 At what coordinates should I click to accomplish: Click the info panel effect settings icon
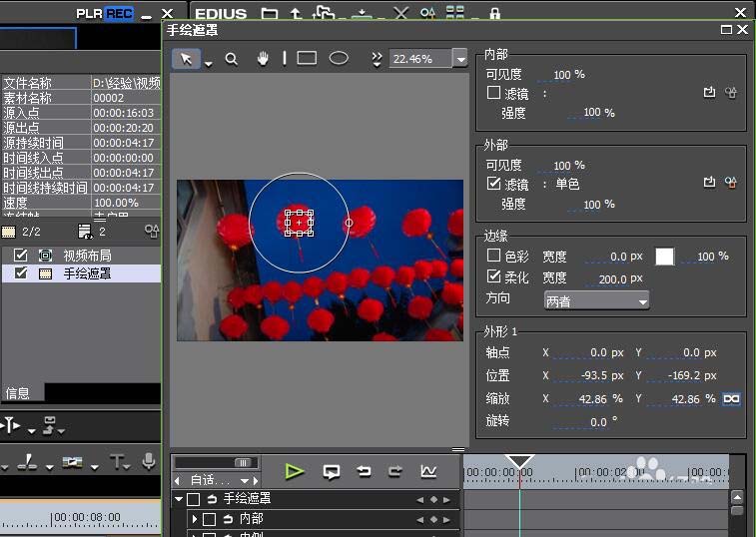152,232
